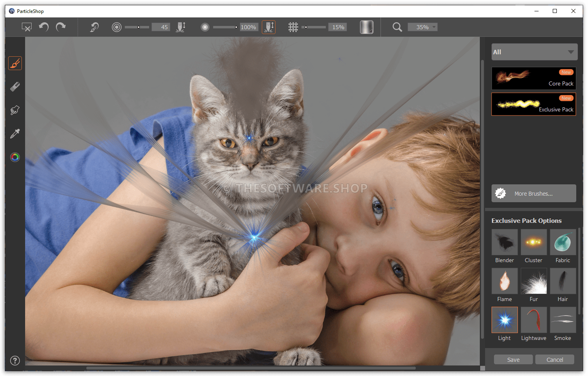Redo the undone action
This screenshot has width=588, height=376.
coord(60,27)
